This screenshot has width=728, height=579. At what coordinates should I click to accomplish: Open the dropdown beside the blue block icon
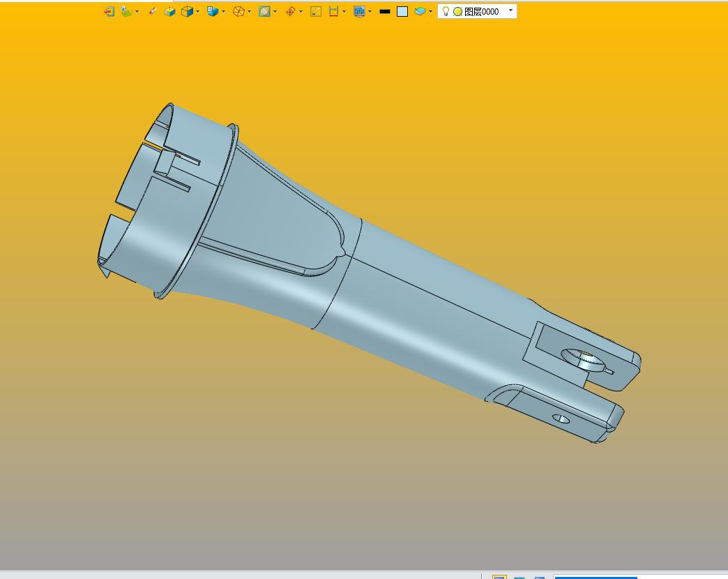(x=224, y=12)
